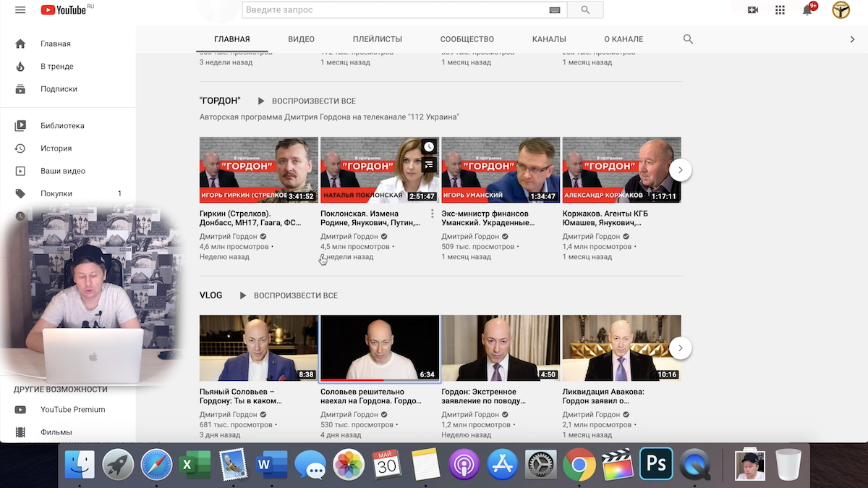Viewport: 868px width, 488px height.
Task: Launch Safari from the Dock
Action: [x=156, y=464]
